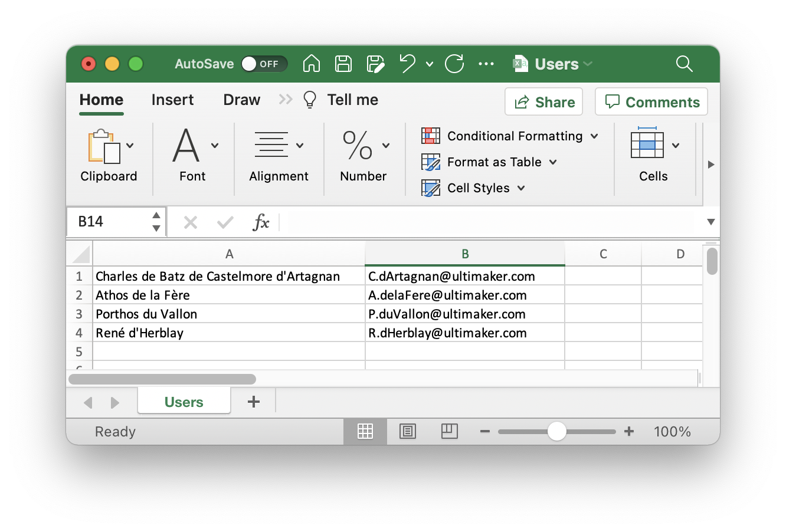Expand the formula bar dropdown arrow

point(710,222)
